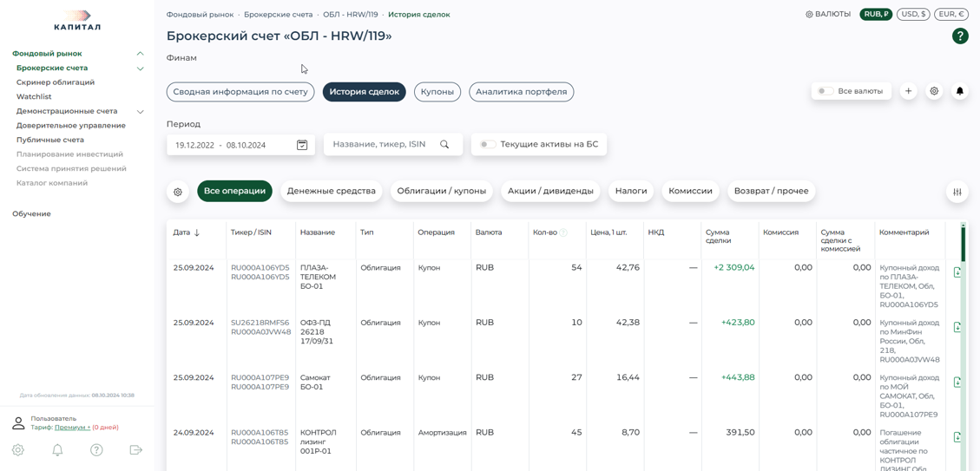Click the Амортизация operation cell
This screenshot has width=980, height=471.
point(442,432)
